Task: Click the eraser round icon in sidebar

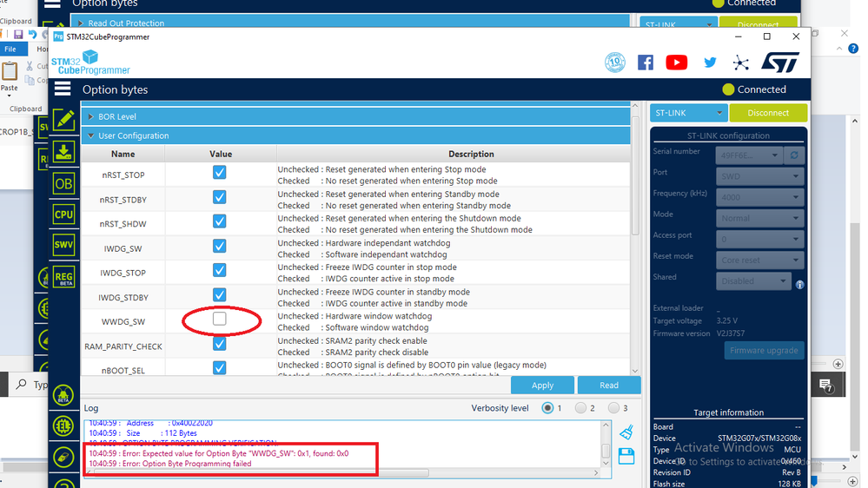Action: (63, 457)
